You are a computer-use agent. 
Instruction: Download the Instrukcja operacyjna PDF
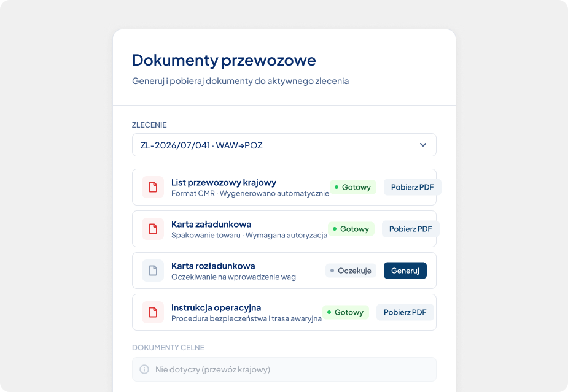[405, 312]
